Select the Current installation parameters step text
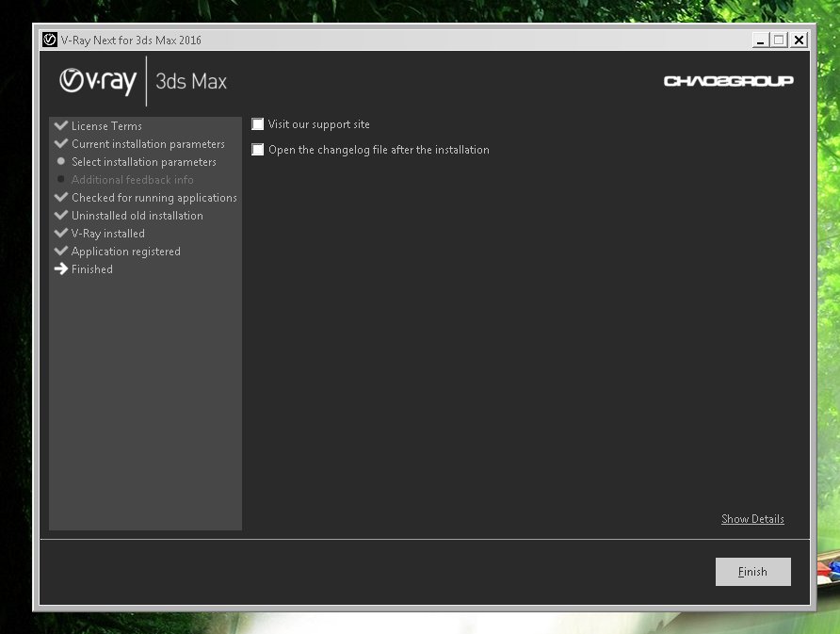Viewport: 840px width, 634px height. point(149,144)
